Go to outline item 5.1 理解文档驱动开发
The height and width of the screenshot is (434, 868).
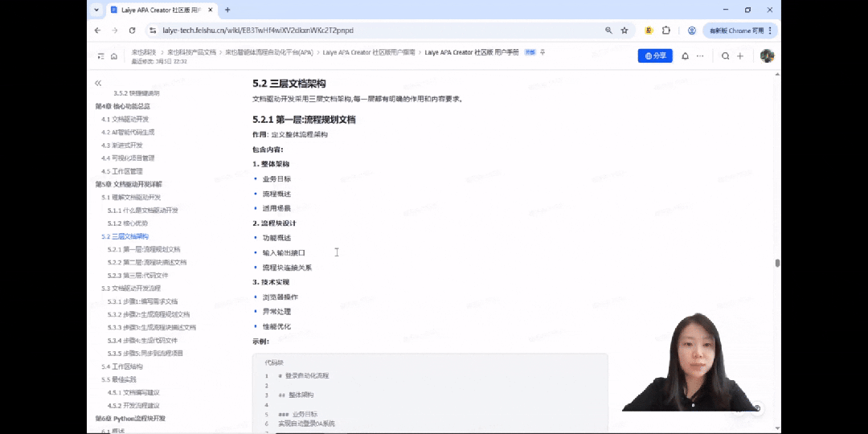click(131, 197)
